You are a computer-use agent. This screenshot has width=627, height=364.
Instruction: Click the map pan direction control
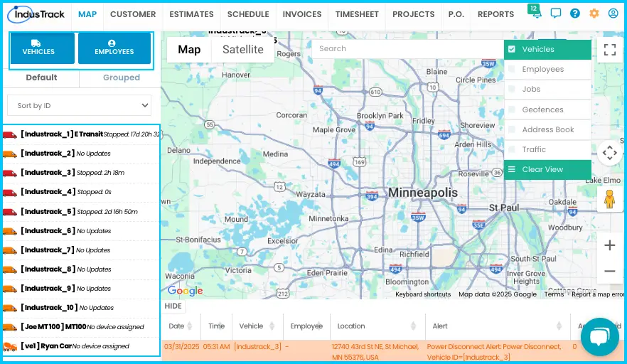tap(609, 152)
